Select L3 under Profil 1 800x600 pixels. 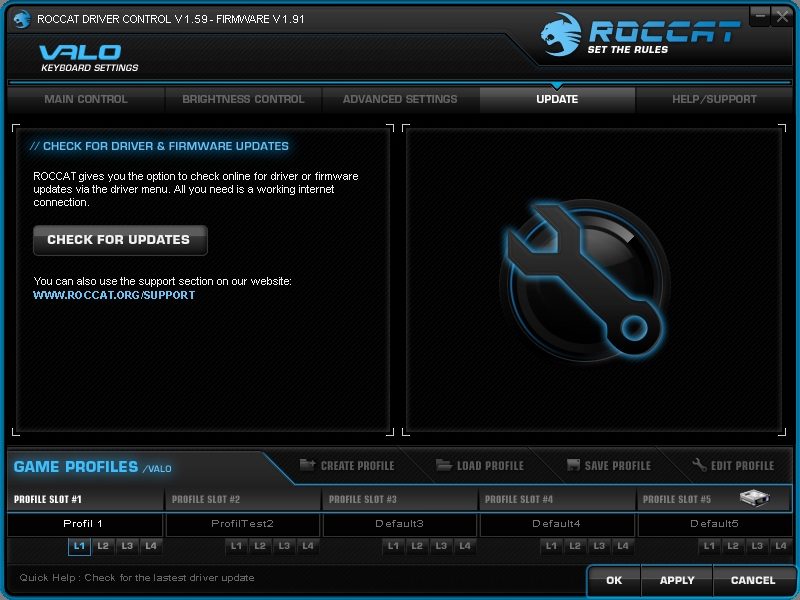127,546
